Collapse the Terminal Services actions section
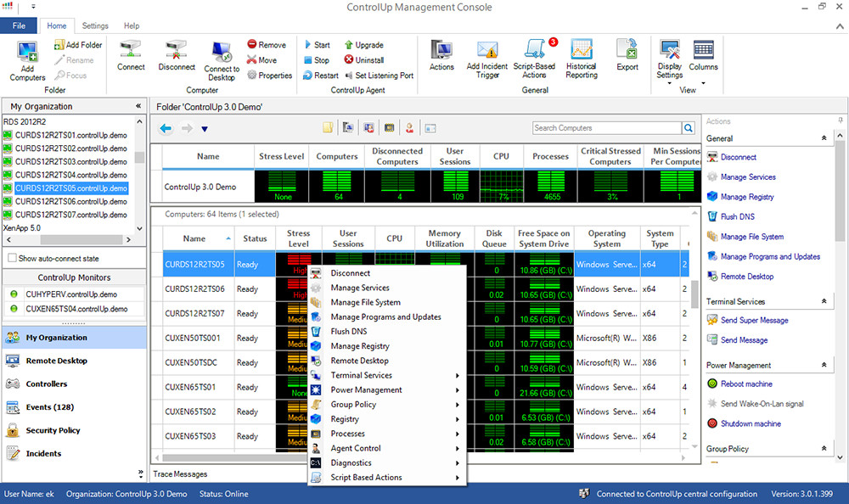This screenshot has width=849, height=504. click(824, 301)
